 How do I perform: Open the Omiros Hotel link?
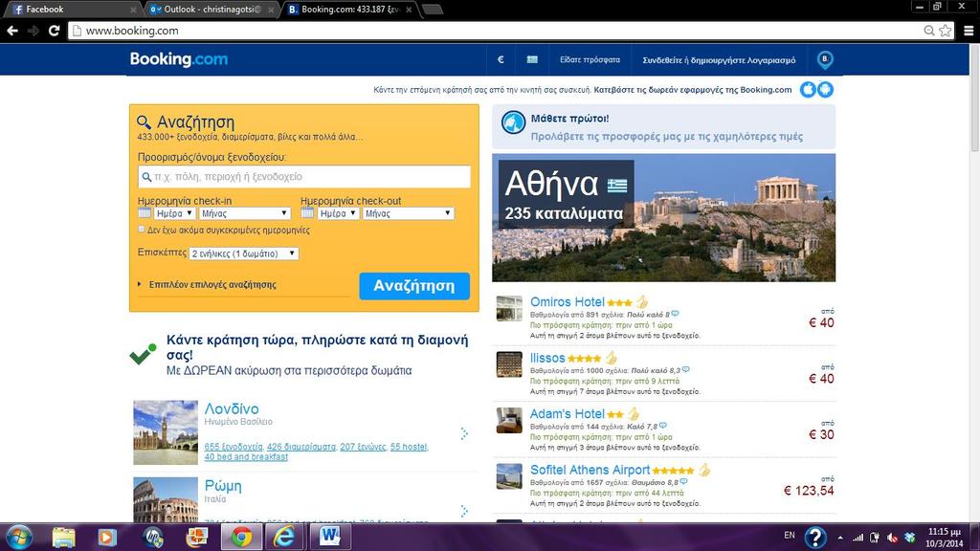567,301
